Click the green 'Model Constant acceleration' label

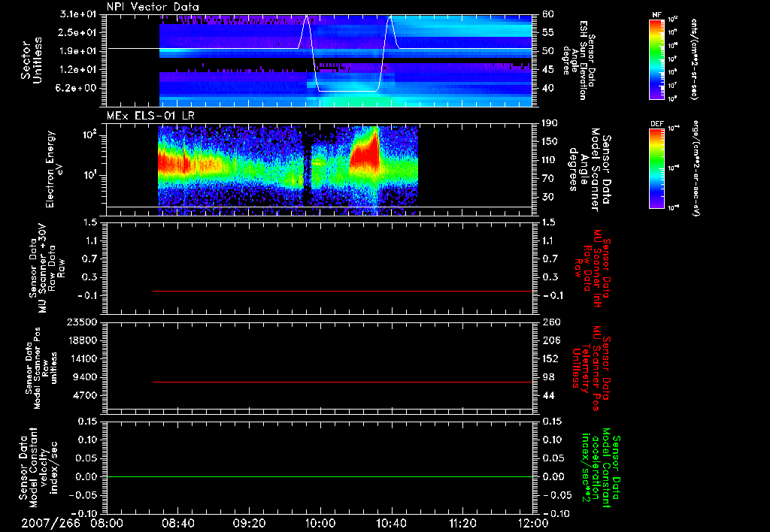(x=601, y=467)
